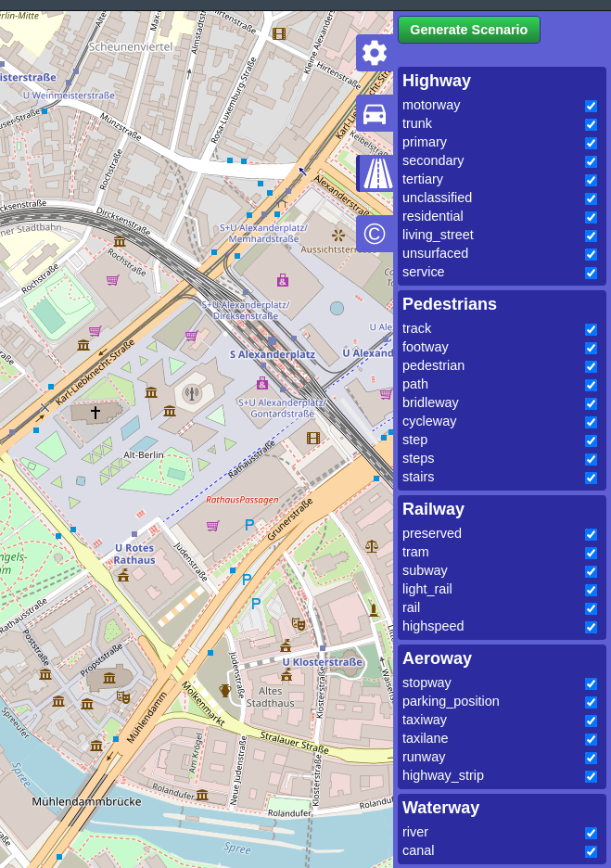Image resolution: width=611 pixels, height=868 pixels.
Task: Click the museum icon near Dircksenstraße
Action: pos(120,241)
